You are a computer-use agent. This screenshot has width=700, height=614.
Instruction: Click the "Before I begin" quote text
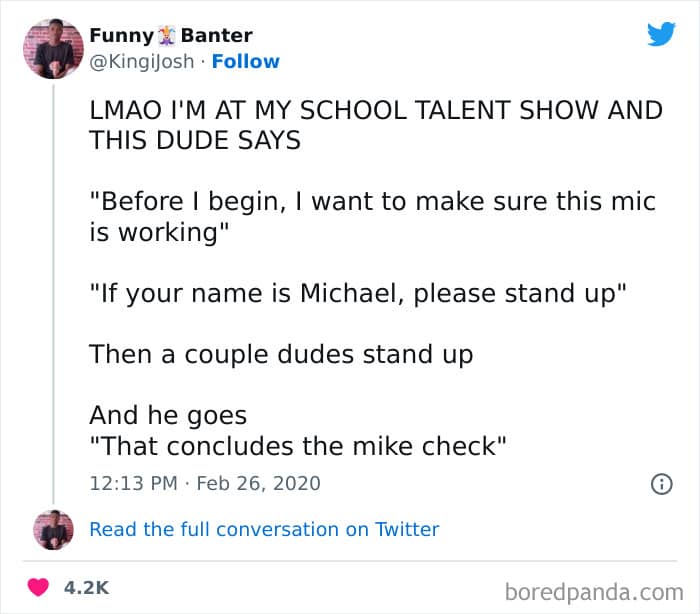pyautogui.click(x=373, y=217)
